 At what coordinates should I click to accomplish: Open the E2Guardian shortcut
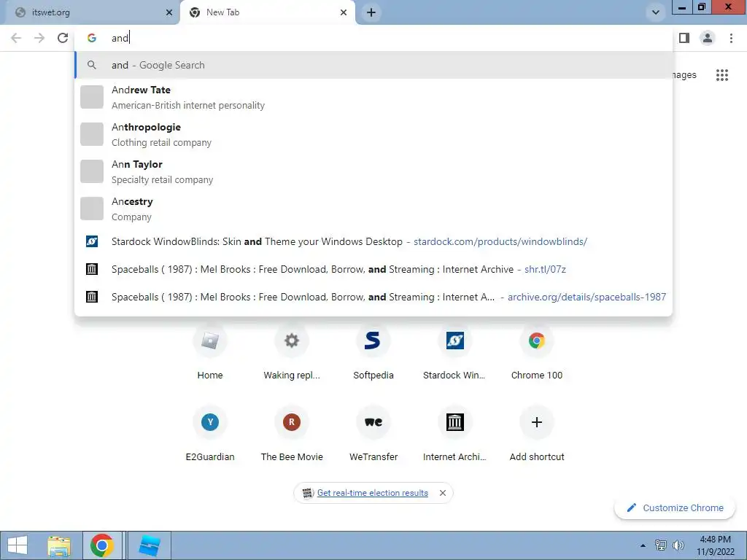(x=210, y=435)
